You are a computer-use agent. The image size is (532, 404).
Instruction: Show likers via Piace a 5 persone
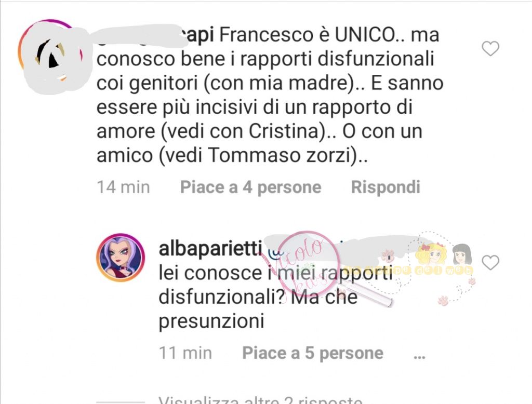click(x=312, y=353)
